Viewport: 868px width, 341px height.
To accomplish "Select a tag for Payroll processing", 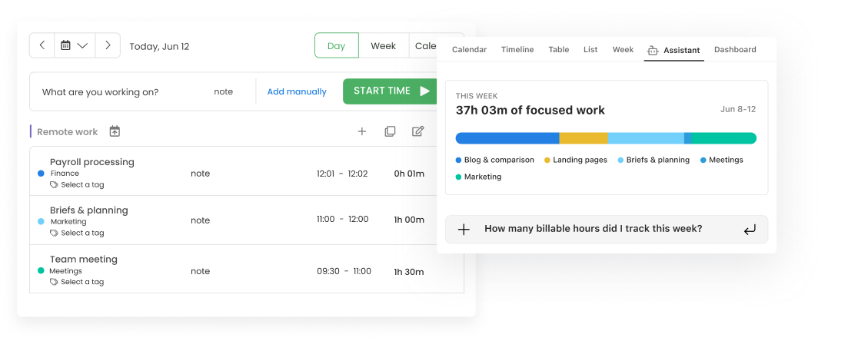I will 82,185.
